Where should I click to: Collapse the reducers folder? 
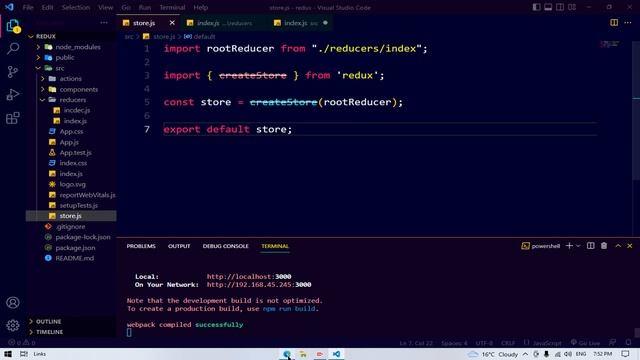tap(42, 100)
